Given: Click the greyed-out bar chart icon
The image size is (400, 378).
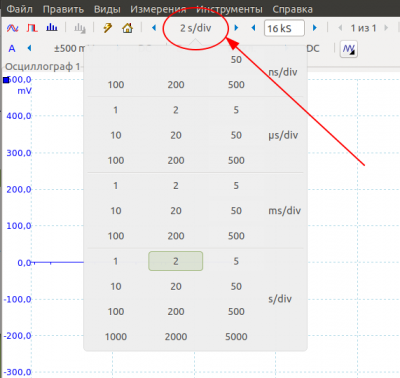Looking at the screenshot, I should 80,28.
